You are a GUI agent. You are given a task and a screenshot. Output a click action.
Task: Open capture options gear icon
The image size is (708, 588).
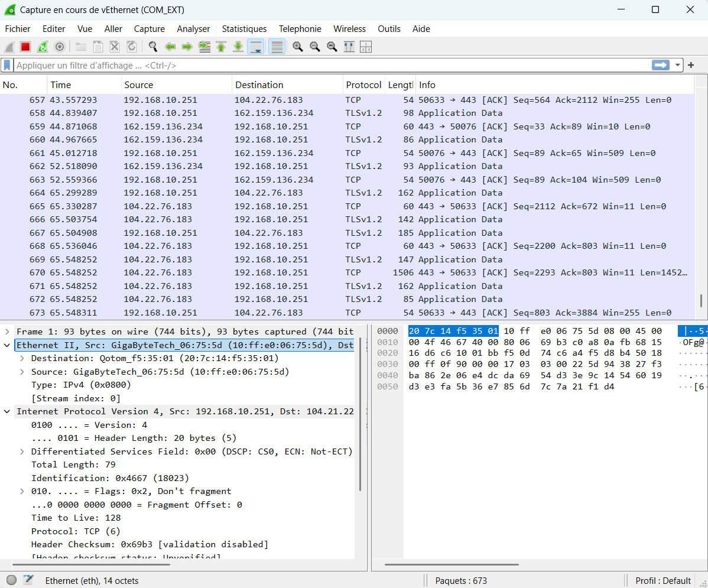(x=60, y=47)
